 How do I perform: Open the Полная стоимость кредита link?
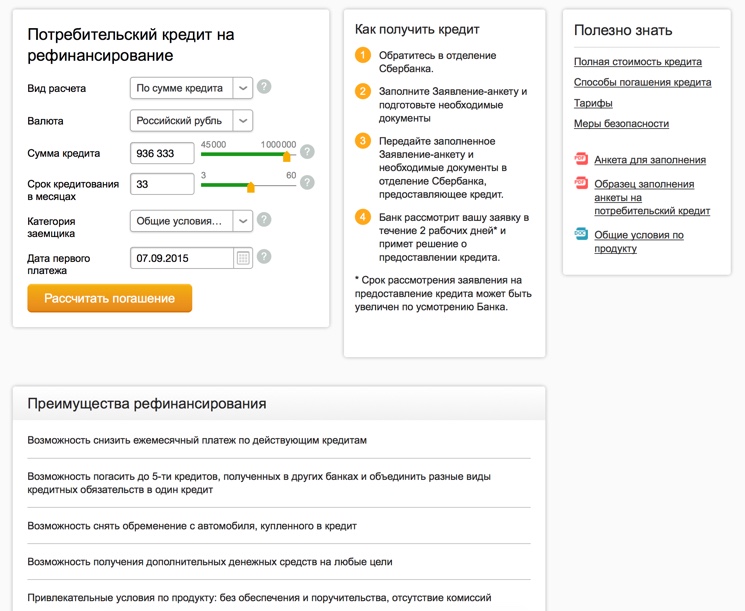click(637, 62)
